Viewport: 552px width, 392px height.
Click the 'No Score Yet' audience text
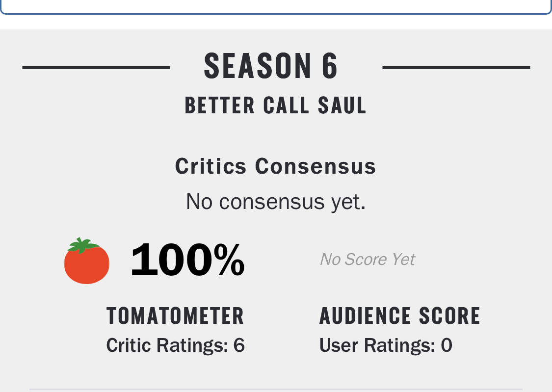(367, 259)
